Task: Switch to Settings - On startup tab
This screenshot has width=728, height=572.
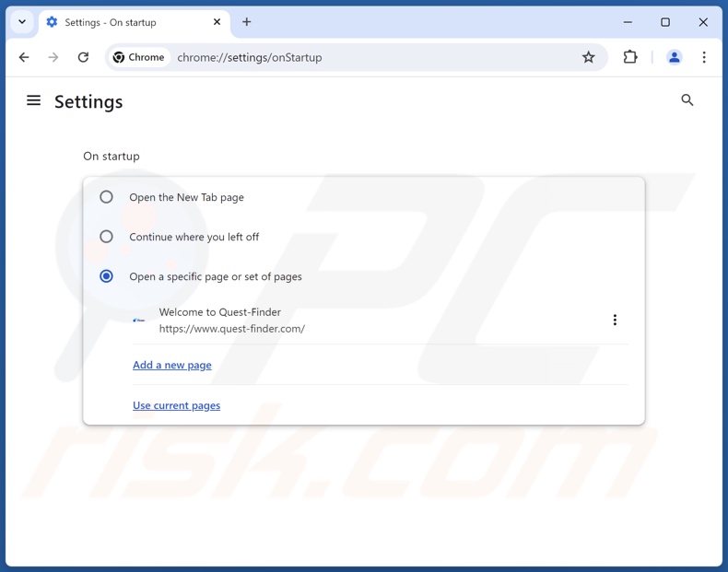Action: click(120, 22)
